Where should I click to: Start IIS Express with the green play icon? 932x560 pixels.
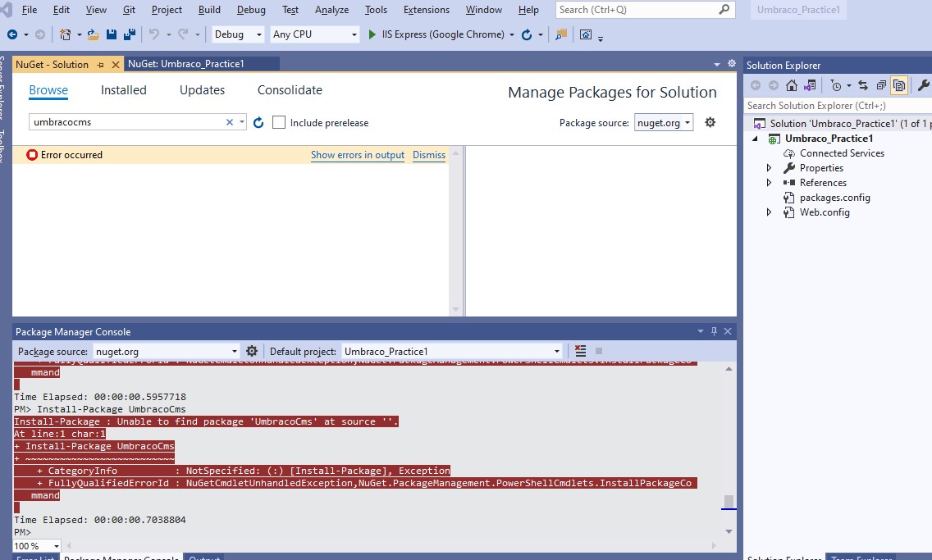point(372,34)
